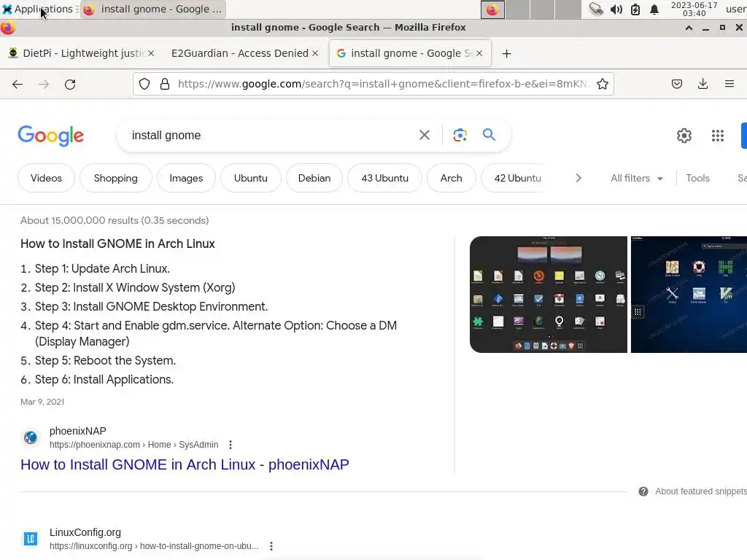Click the network connection tray icon

pos(596,9)
